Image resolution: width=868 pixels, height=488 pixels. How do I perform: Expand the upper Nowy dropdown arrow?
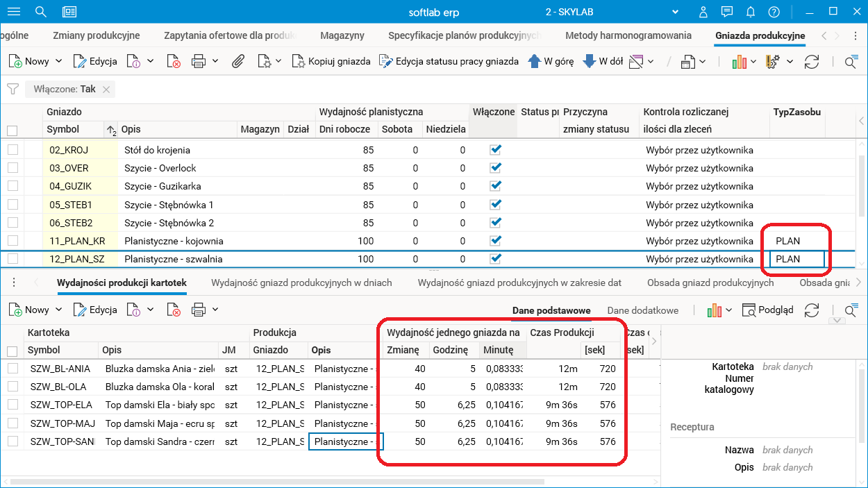[59, 61]
